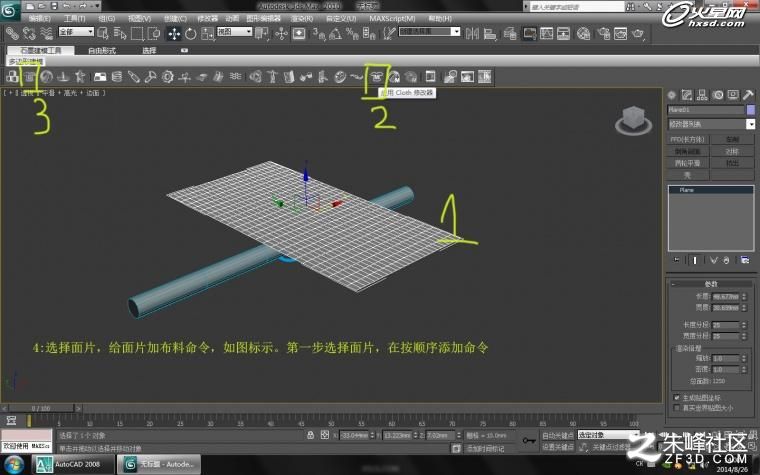Screen dimensions: 760x475
Task: Open the named selection sets dropdown
Action: [x=429, y=32]
